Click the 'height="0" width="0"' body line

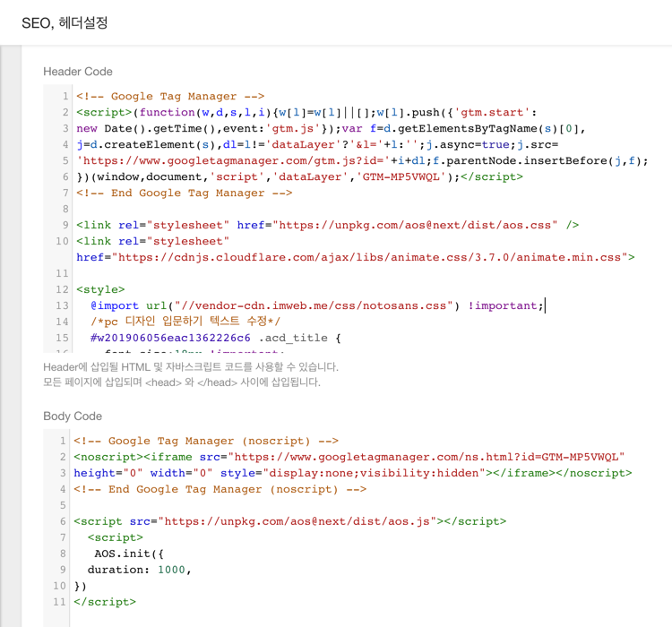(353, 473)
